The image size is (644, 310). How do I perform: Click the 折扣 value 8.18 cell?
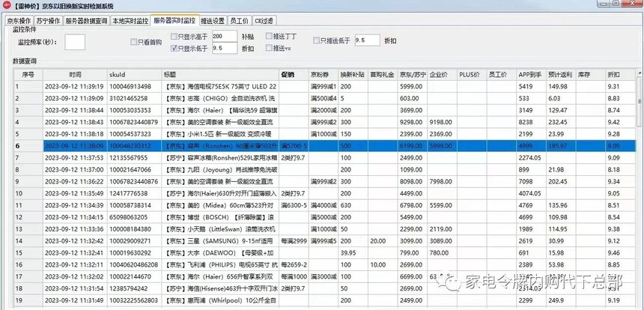click(620, 169)
